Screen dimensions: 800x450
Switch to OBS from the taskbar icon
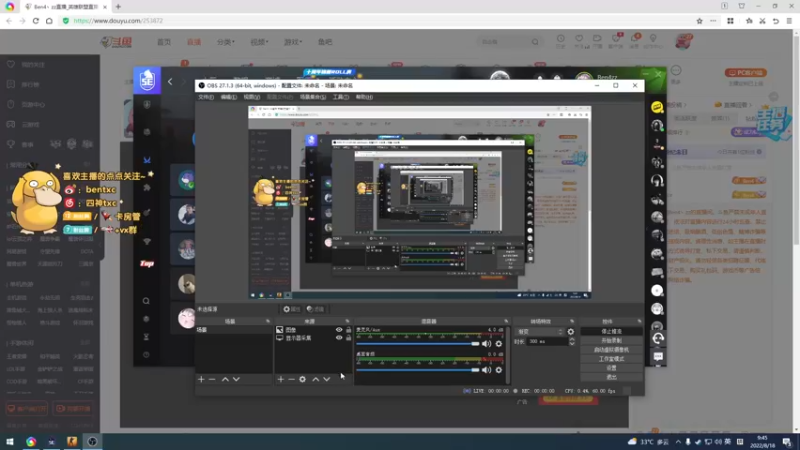coord(92,441)
